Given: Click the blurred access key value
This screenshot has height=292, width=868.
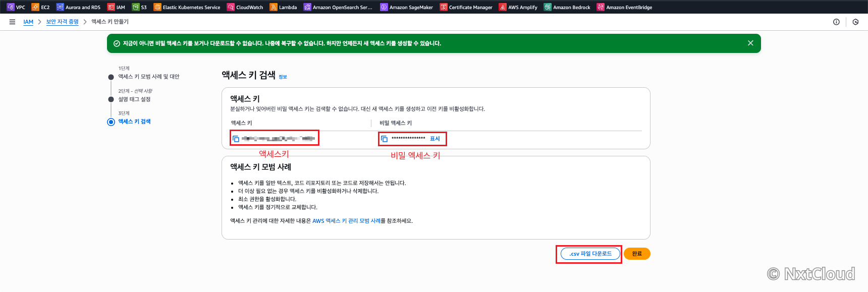Looking at the screenshot, I should [x=278, y=138].
